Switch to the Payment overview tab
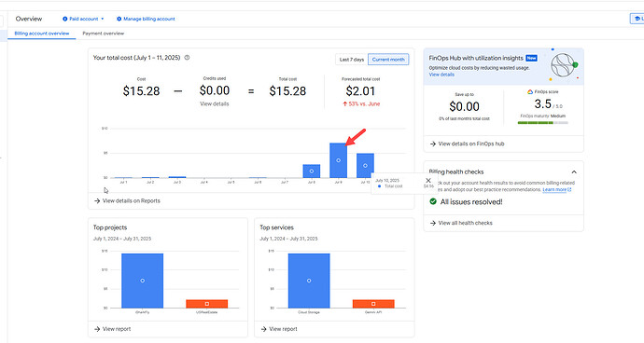This screenshot has width=644, height=343. 103,34
